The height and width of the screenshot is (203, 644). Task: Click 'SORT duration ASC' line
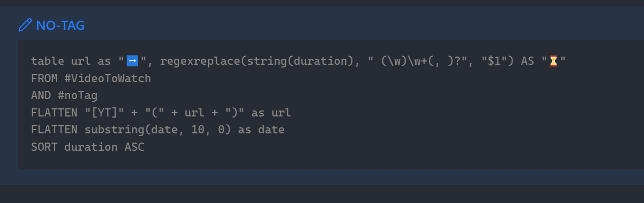[x=88, y=147]
